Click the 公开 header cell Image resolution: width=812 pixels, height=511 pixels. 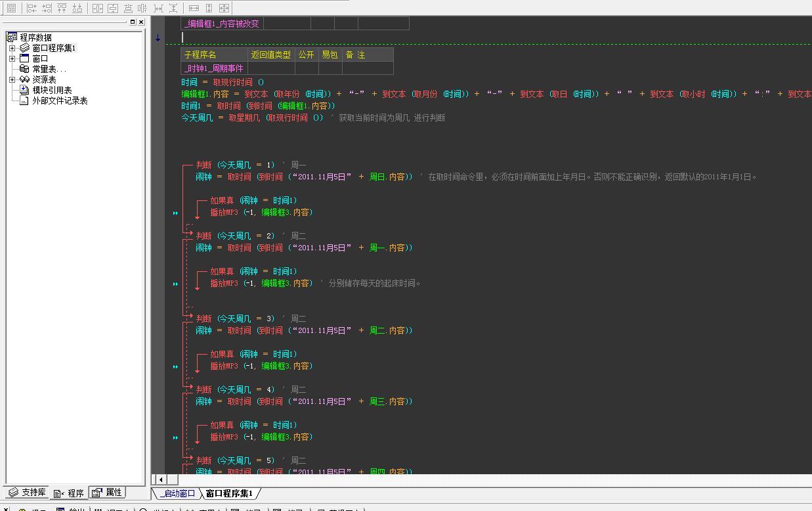[307, 55]
